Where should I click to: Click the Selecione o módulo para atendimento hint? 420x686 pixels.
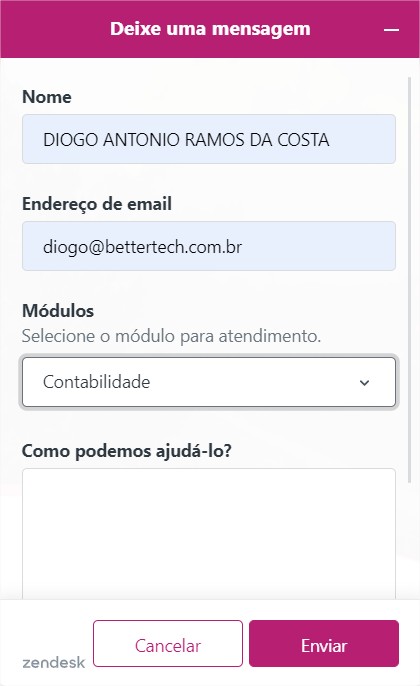(171, 336)
